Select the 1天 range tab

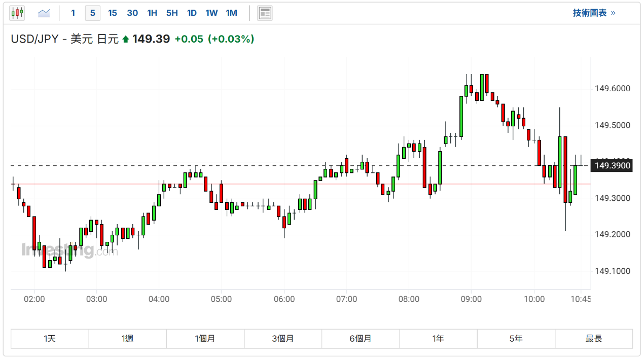click(50, 339)
